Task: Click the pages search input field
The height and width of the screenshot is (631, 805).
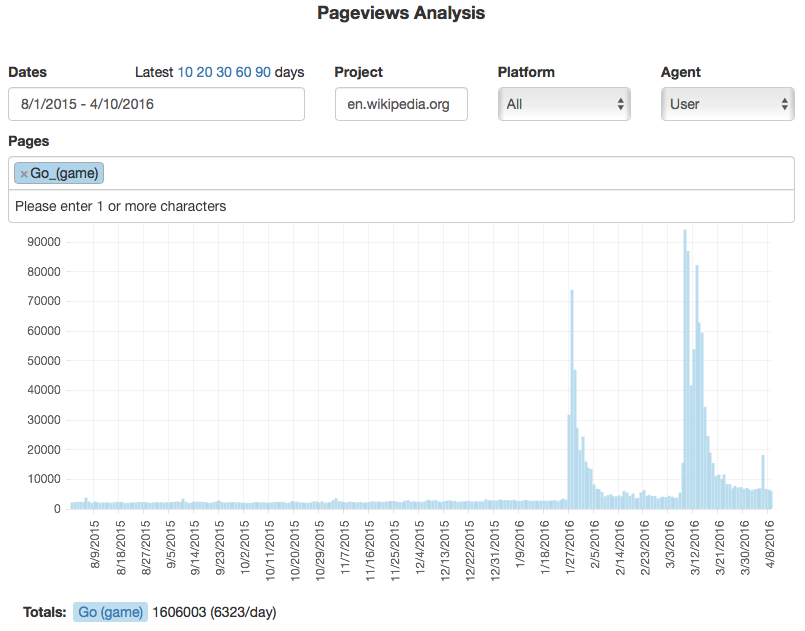Action: [x=400, y=207]
